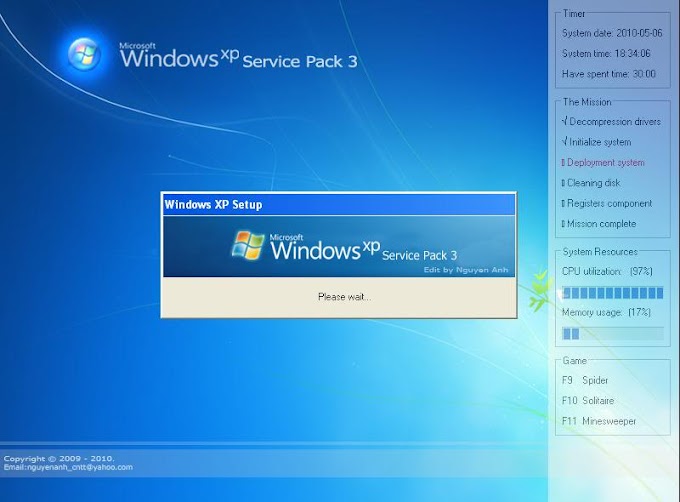Screen dimensions: 680x502
Task: Select the 'Initialize system' mission step
Action: (x=596, y=142)
